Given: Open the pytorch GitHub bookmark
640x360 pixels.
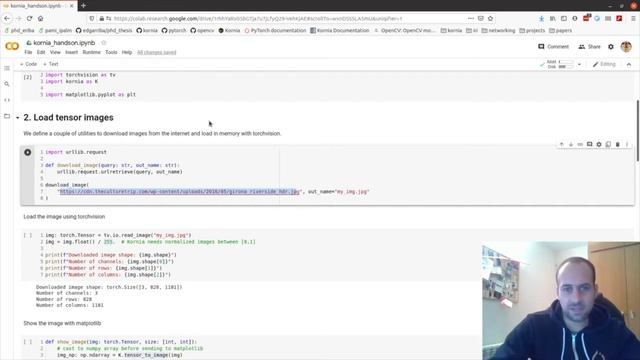Looking at the screenshot, I should [174, 31].
